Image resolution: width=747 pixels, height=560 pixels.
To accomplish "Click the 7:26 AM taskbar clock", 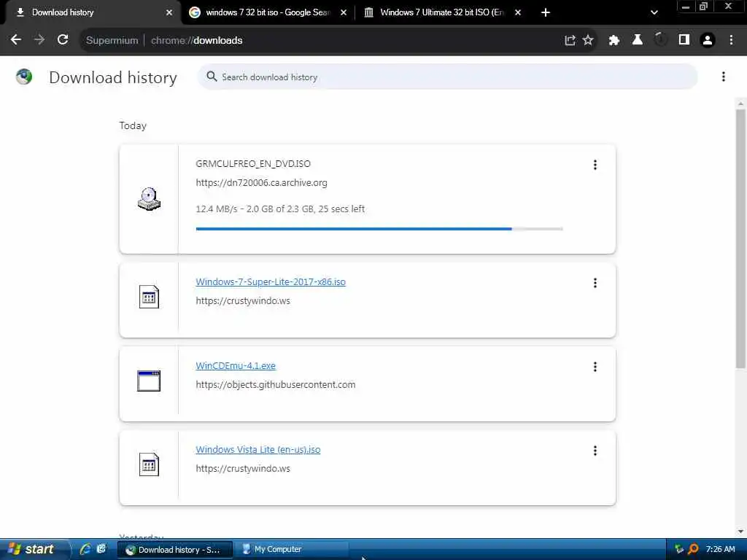I will click(x=720, y=549).
